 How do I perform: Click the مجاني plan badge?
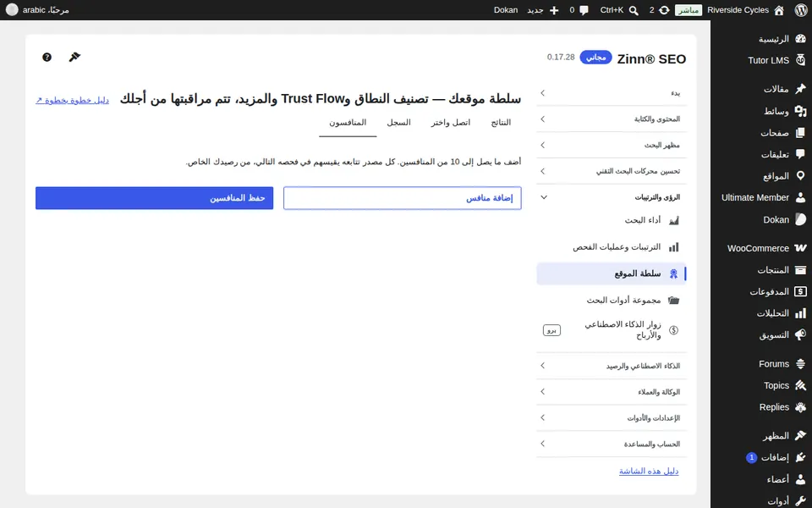tap(596, 57)
